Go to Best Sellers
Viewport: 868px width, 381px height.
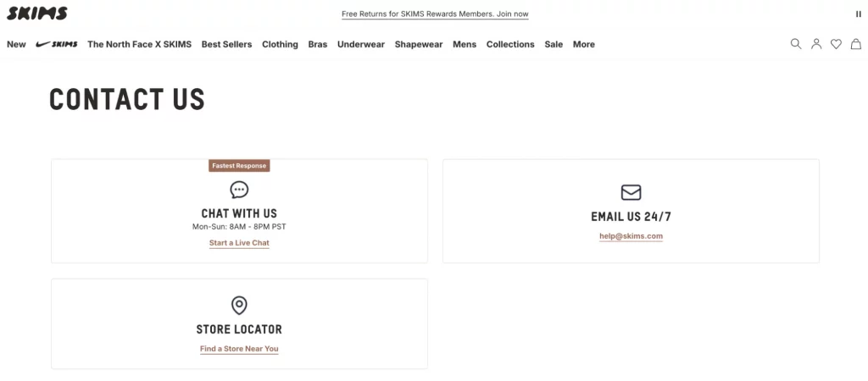[226, 44]
